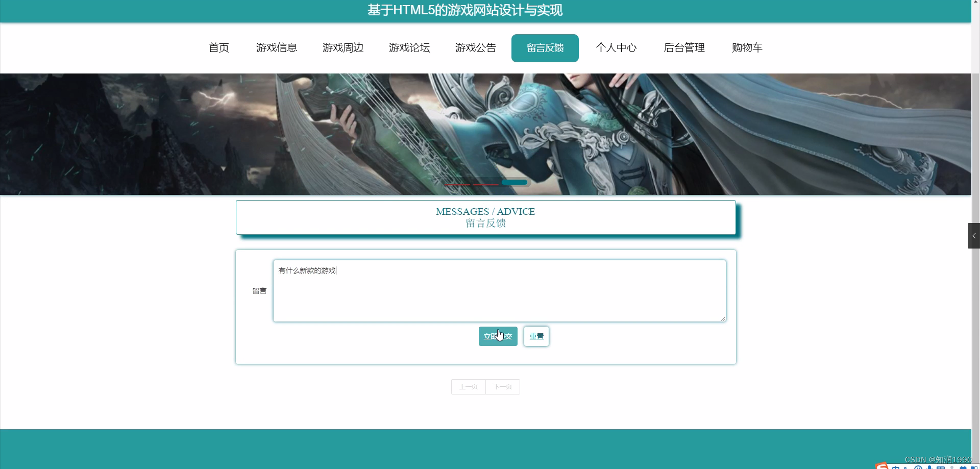Go to next page with 下一页

(502, 386)
